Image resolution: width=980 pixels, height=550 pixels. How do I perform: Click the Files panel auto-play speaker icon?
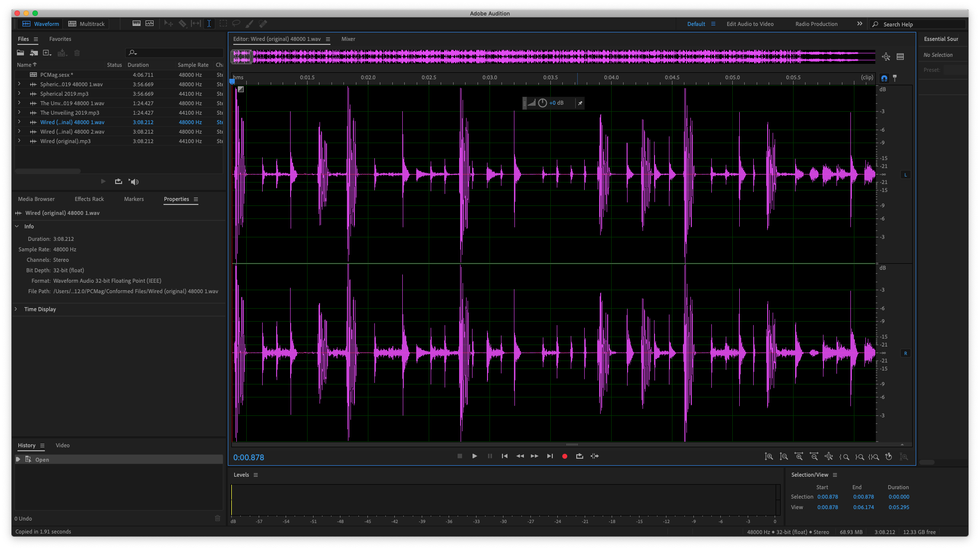click(x=134, y=182)
